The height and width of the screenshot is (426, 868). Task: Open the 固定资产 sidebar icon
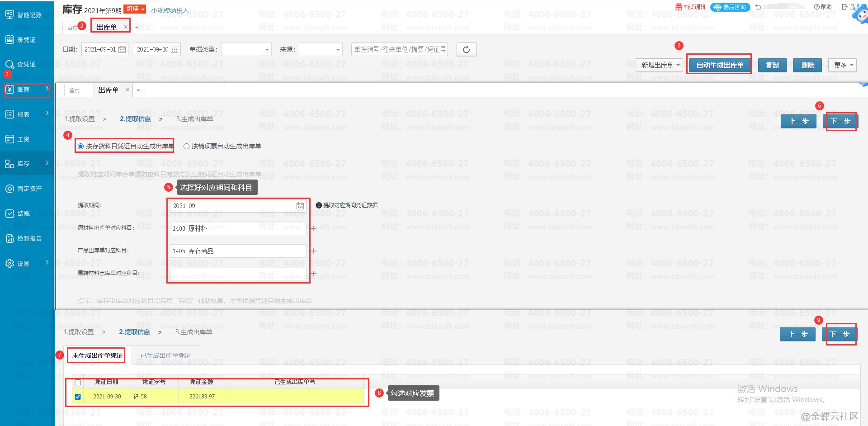click(9, 189)
